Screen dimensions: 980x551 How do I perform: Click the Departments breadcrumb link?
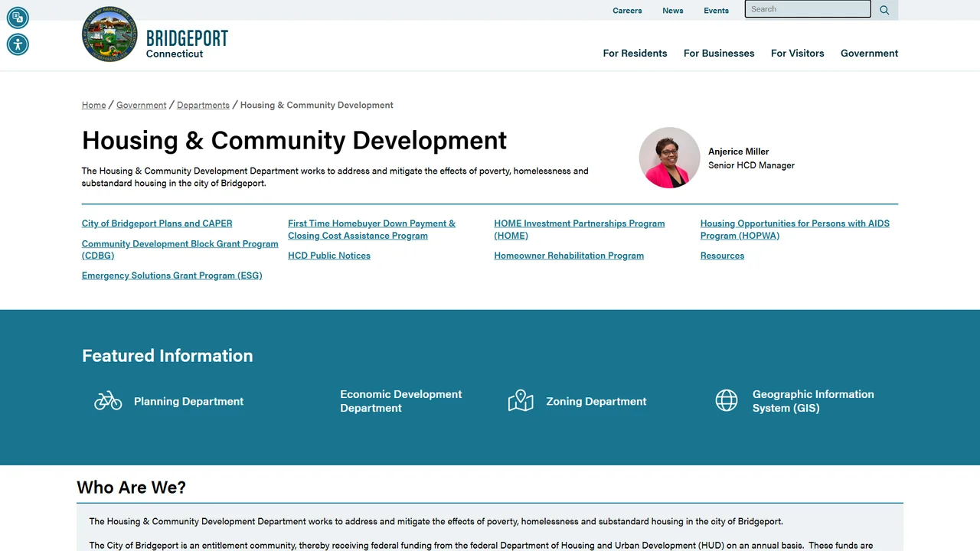(x=203, y=105)
